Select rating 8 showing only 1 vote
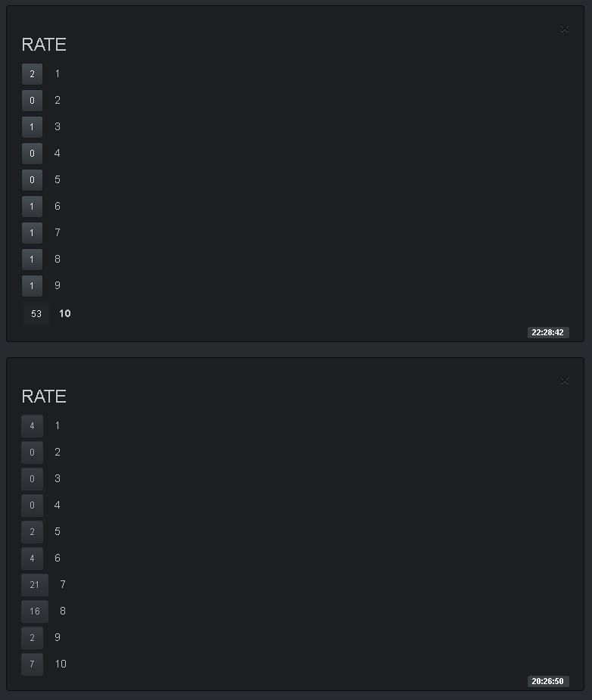The height and width of the screenshot is (700, 592). [x=32, y=260]
